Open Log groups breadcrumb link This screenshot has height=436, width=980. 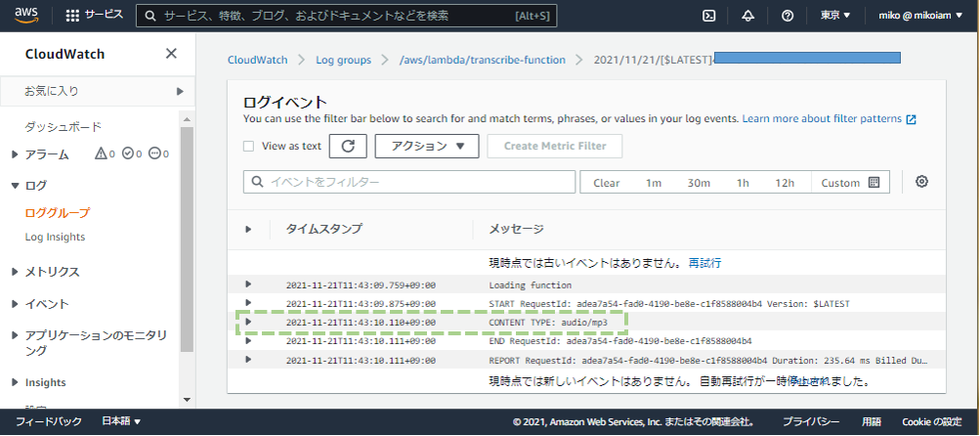click(343, 60)
